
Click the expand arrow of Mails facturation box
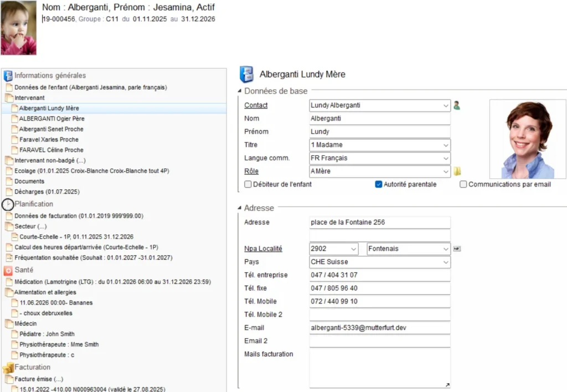click(447, 385)
